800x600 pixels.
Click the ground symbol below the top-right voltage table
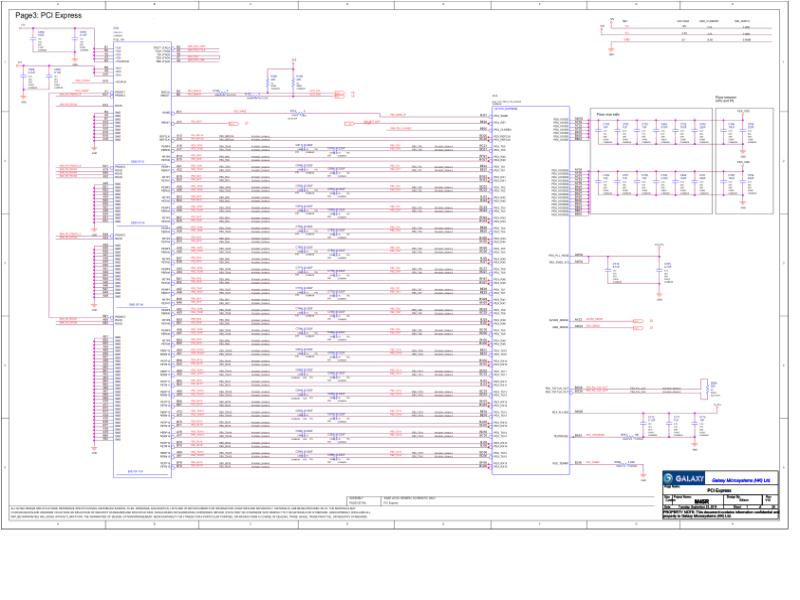[611, 51]
